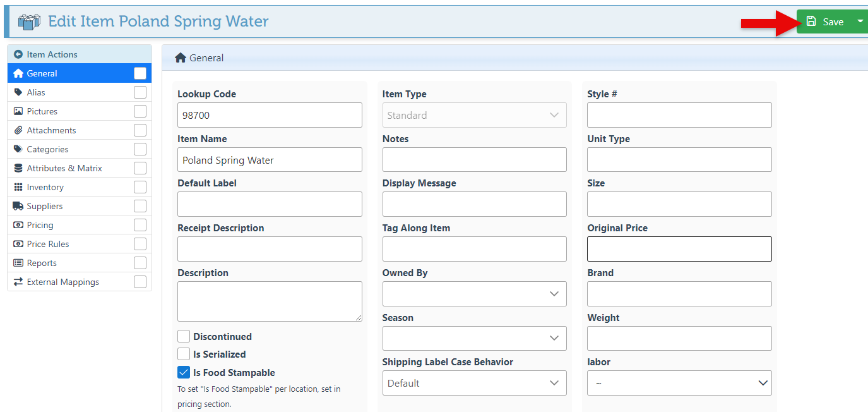Click the Attributes & Matrix database icon
Image resolution: width=868 pixels, height=412 pixels.
coord(18,168)
